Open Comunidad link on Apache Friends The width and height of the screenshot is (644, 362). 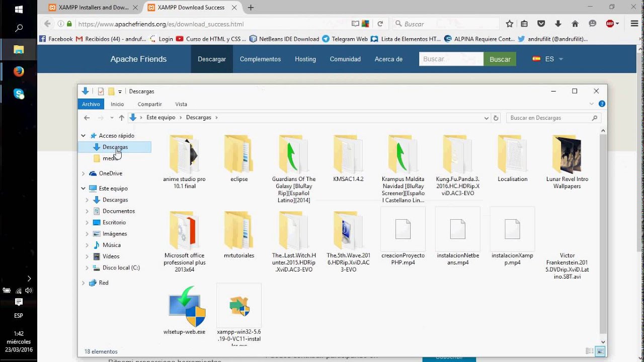point(345,59)
